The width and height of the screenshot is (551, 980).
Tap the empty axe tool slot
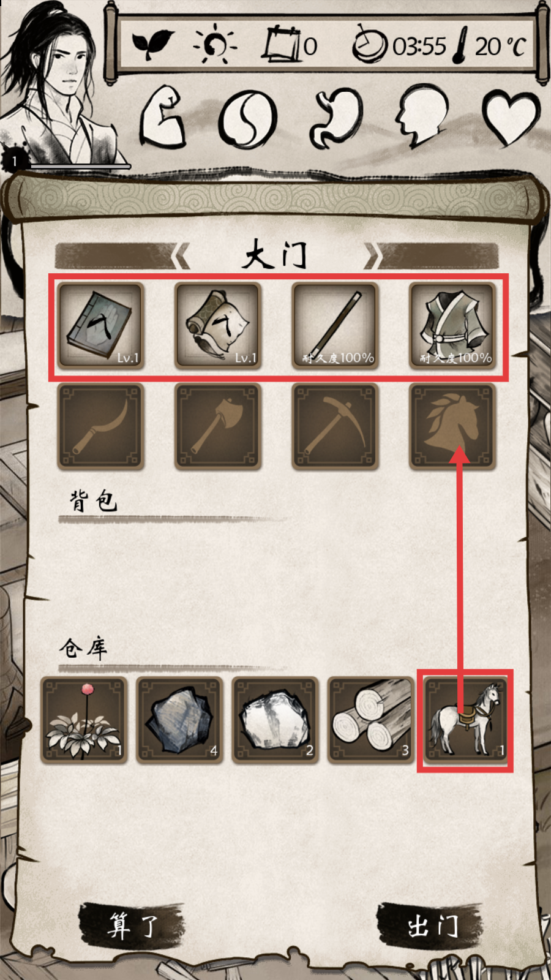coord(218,426)
